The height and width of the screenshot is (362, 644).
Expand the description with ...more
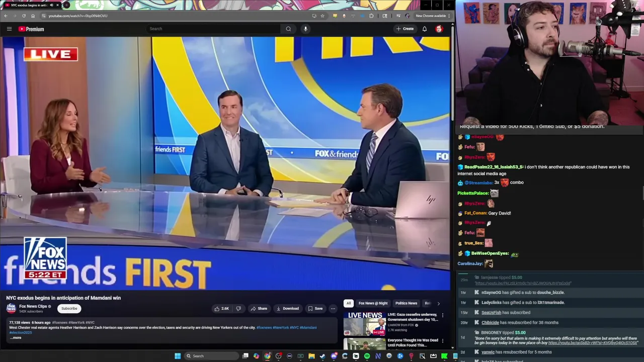click(15, 337)
